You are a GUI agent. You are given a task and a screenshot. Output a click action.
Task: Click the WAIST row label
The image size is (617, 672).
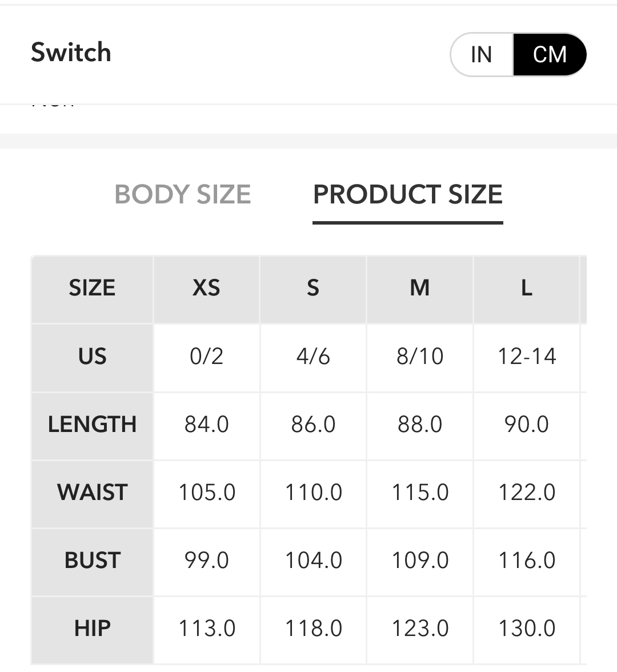point(92,493)
